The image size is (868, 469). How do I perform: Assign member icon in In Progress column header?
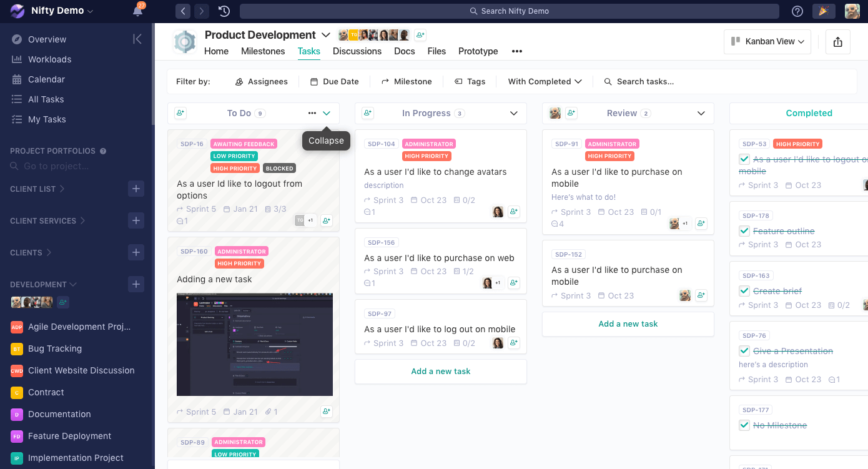point(368,113)
